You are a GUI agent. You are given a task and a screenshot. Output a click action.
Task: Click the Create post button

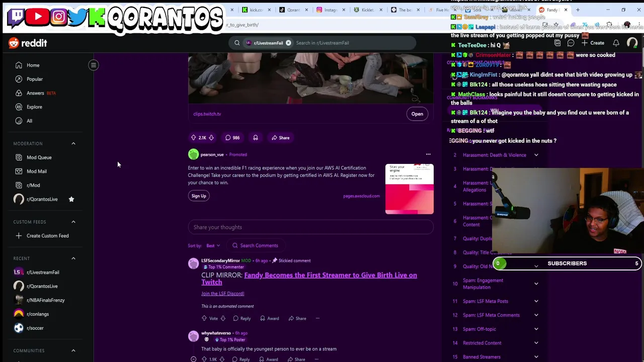[x=593, y=43]
